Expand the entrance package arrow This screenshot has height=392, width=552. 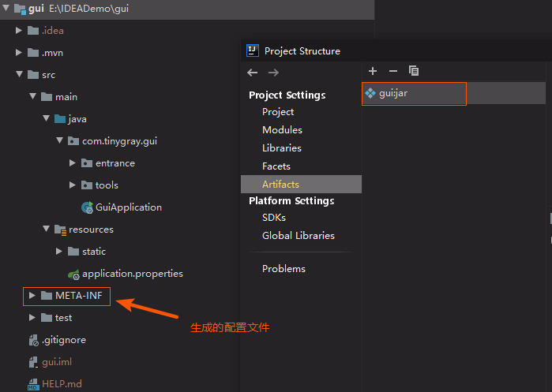(73, 162)
